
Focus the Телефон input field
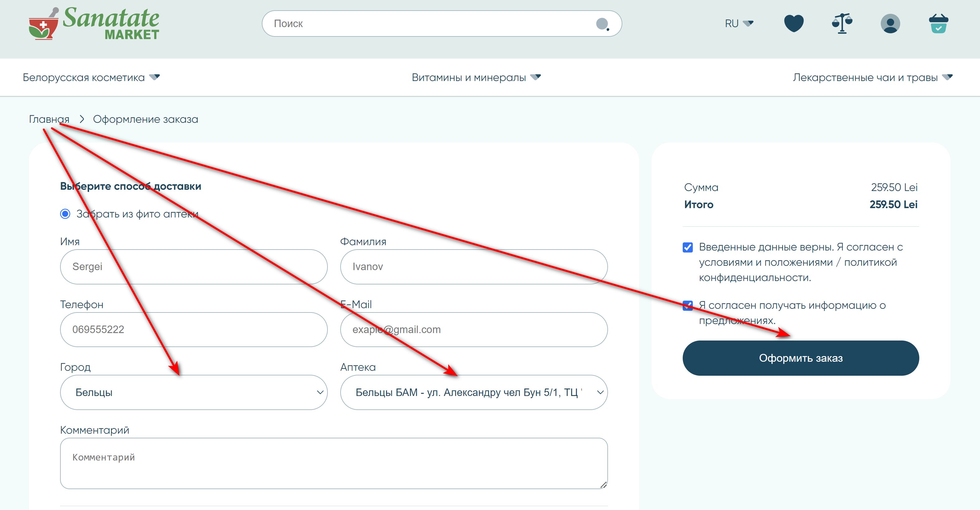tap(194, 329)
